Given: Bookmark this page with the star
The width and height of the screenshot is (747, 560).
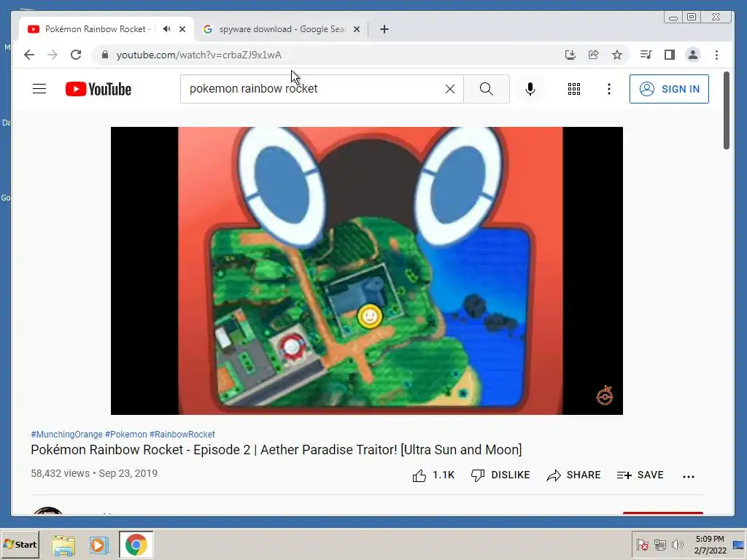Looking at the screenshot, I should coord(617,55).
